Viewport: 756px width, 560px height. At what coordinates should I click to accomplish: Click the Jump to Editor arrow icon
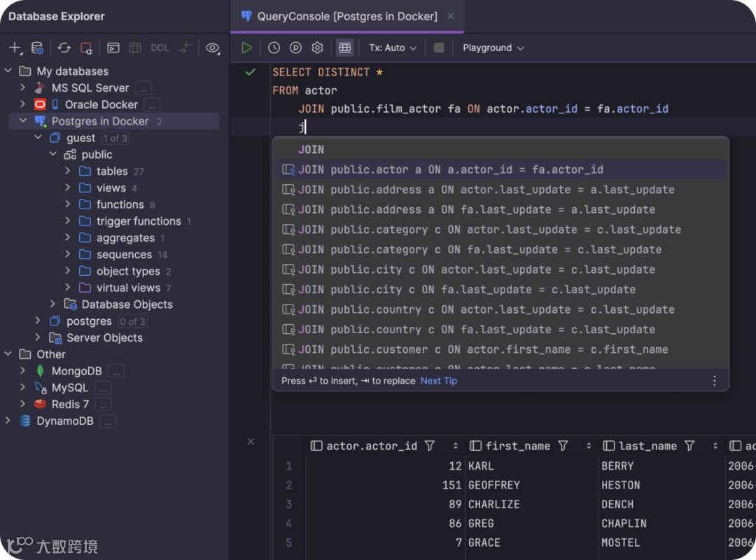tap(185, 48)
